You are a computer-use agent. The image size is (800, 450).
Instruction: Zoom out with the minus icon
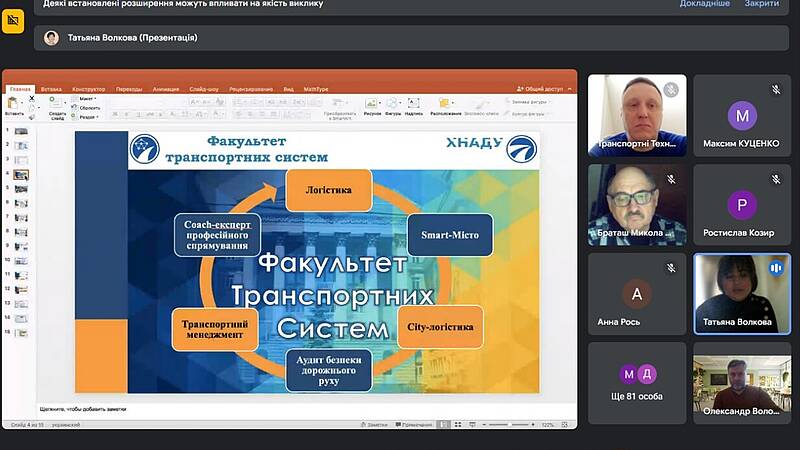click(484, 424)
